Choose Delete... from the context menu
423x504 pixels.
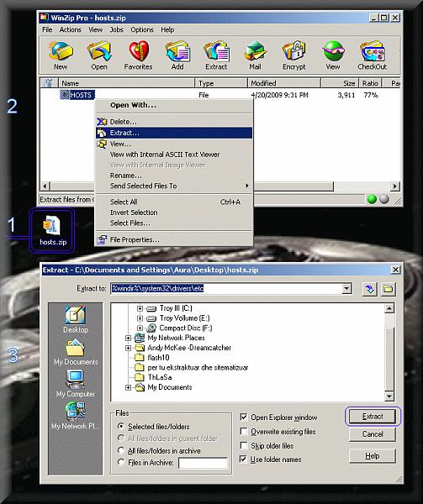[174, 122]
